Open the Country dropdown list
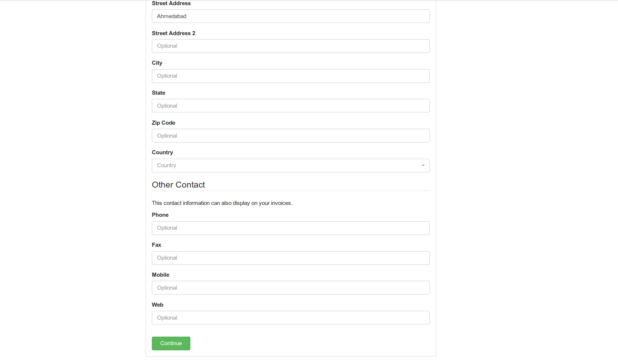 291,166
